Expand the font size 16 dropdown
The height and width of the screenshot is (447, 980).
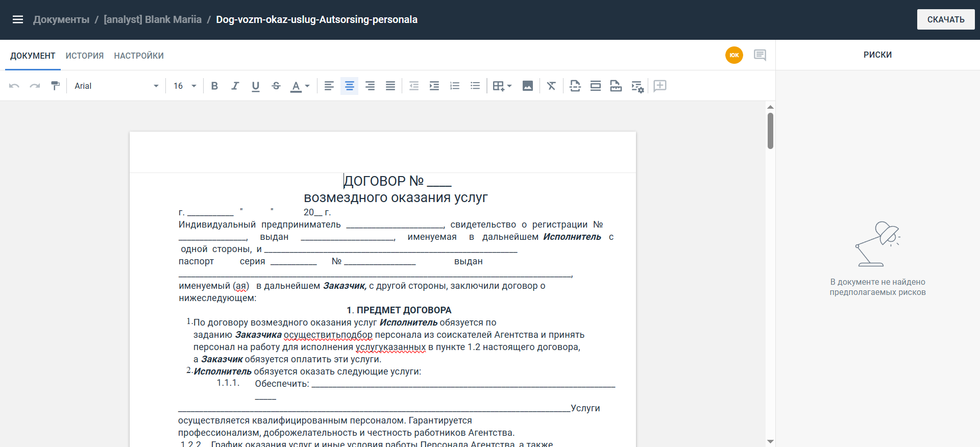pos(185,86)
